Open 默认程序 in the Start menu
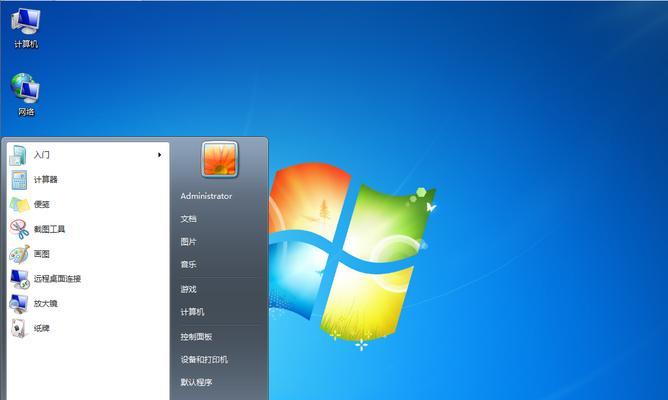 pyautogui.click(x=196, y=383)
